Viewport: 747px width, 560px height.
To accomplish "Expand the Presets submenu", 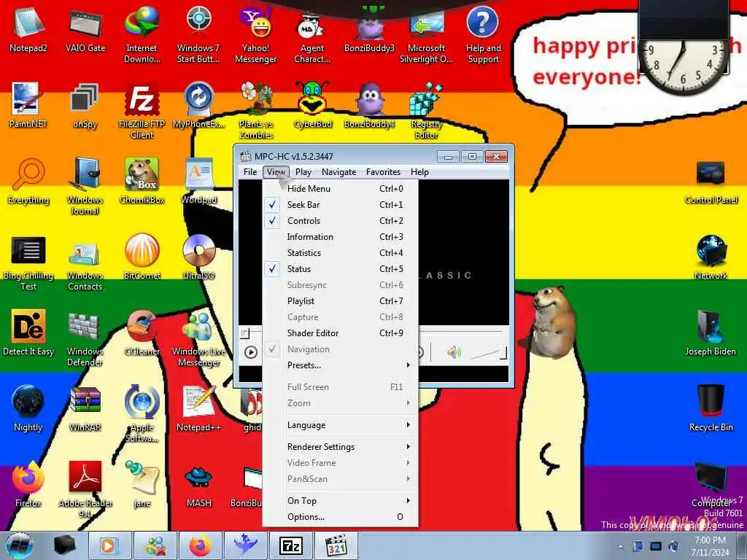I will pos(340,365).
